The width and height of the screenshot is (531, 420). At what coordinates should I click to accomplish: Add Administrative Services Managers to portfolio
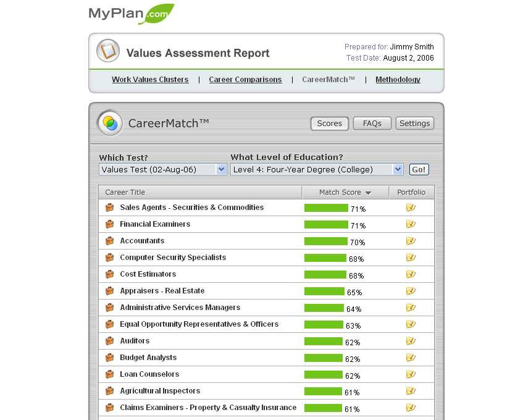[411, 308]
